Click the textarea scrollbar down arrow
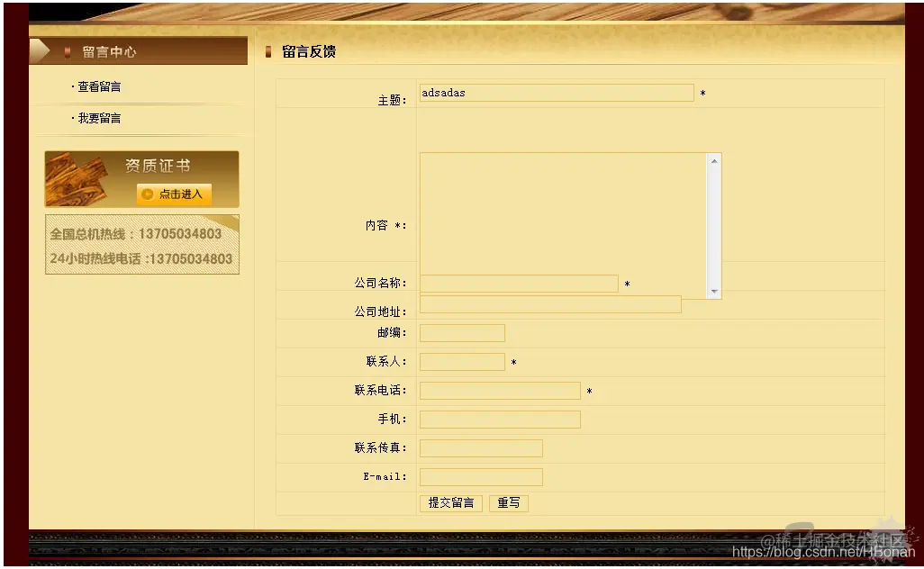This screenshot has height=569, width=924. coord(714,292)
